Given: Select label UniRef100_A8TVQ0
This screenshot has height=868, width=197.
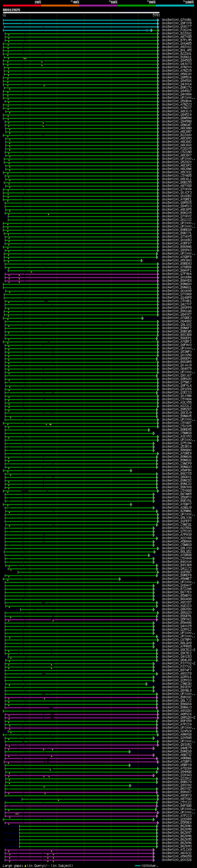Looking at the screenshot, I should click(x=176, y=799).
